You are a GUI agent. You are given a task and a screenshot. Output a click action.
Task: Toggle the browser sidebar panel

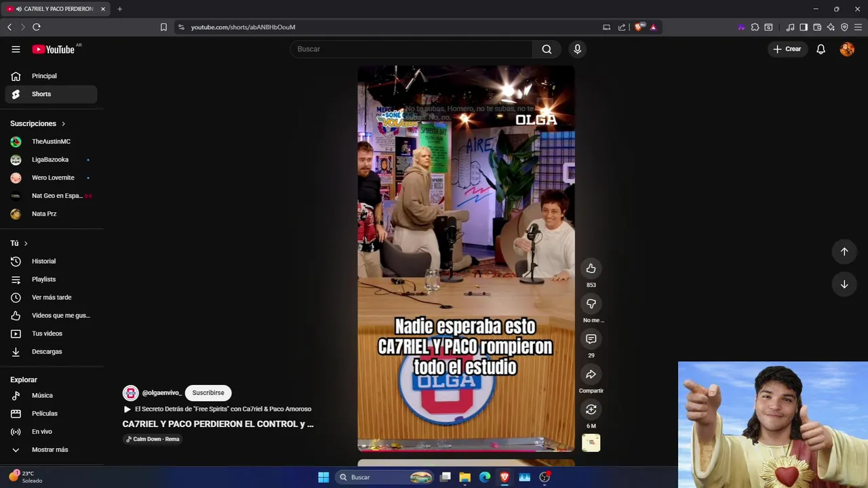click(x=804, y=27)
